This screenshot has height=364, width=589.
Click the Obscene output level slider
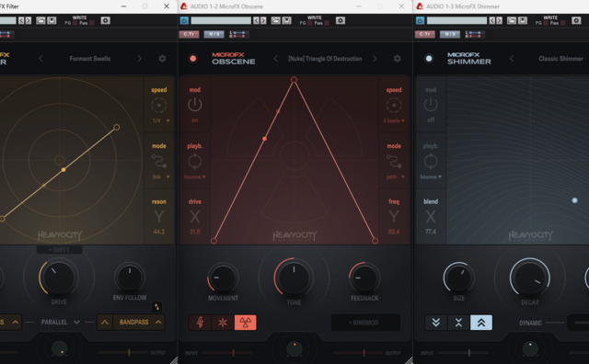pos(359,353)
